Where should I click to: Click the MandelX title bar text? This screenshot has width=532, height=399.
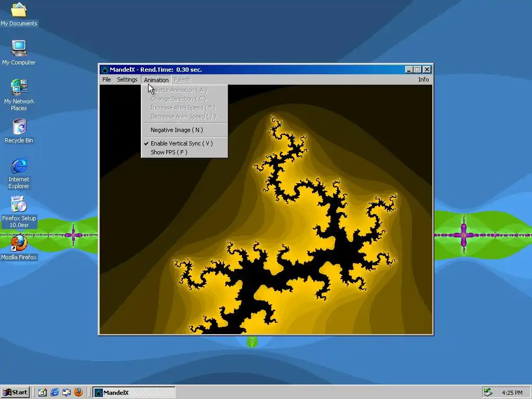[156, 70]
